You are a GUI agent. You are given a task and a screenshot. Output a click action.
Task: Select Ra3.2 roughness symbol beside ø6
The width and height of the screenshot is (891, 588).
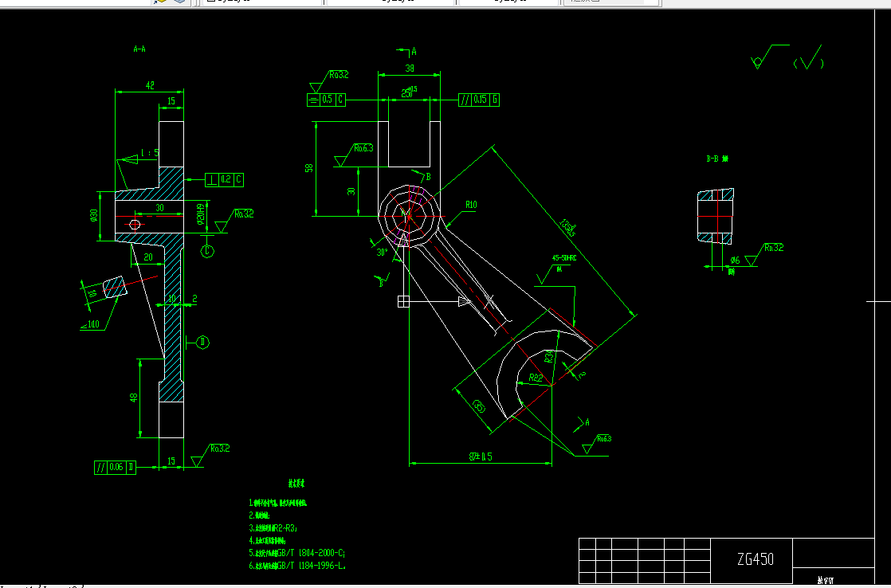pyautogui.click(x=763, y=254)
